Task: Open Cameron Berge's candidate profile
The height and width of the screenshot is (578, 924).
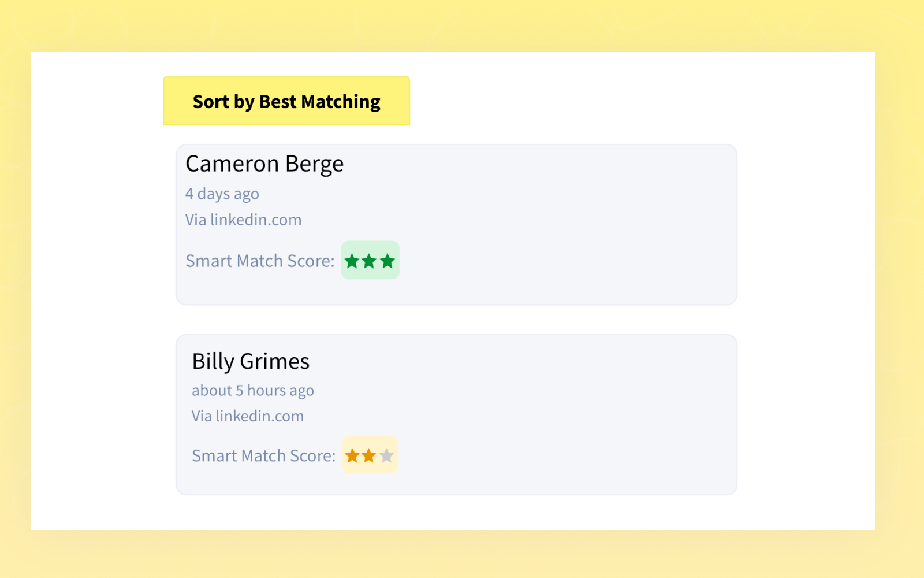Action: tap(264, 164)
